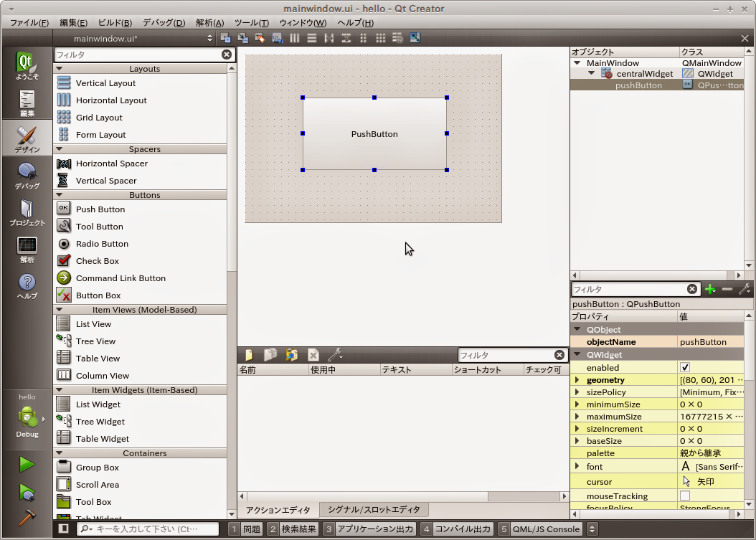Switch to the Edit (編集) mode
Image resolution: width=756 pixels, height=540 pixels.
[x=27, y=103]
